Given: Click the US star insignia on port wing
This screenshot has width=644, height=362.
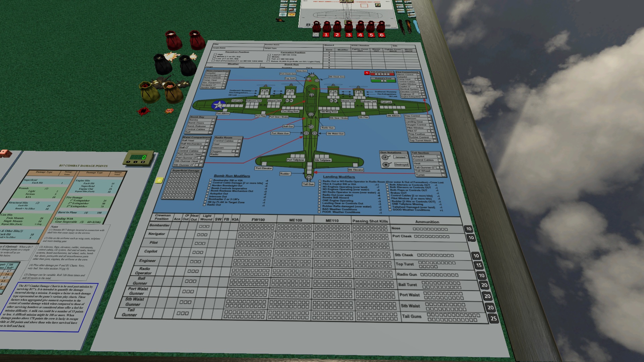Looking at the screenshot, I should click(x=219, y=105).
